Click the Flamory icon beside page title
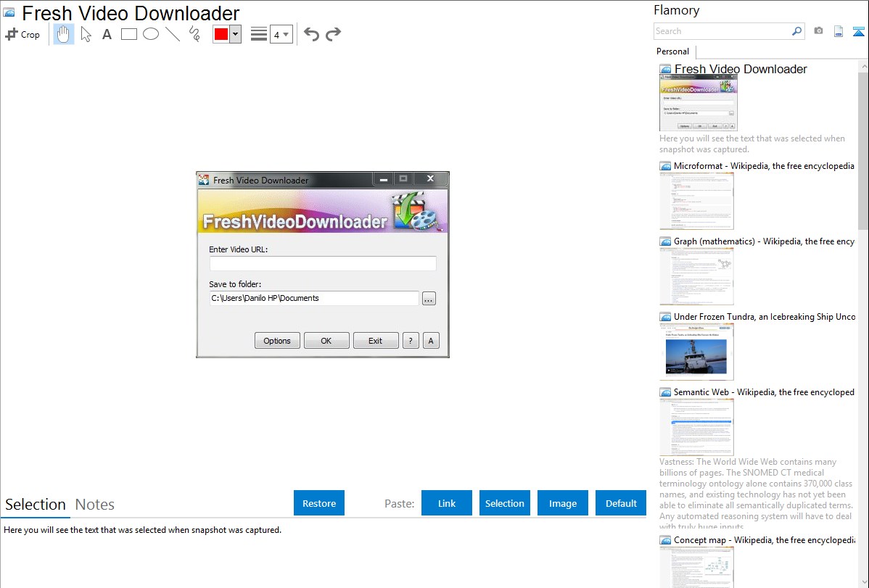Viewport: 869px width, 588px height. coord(9,12)
